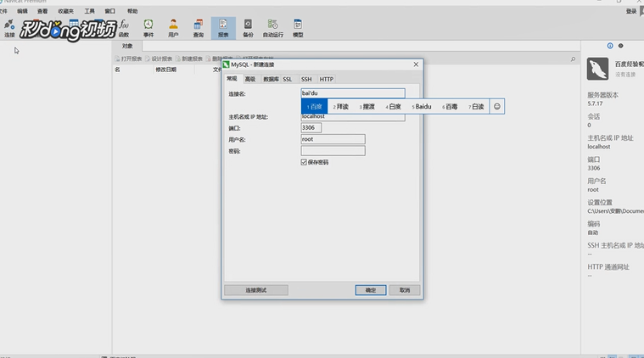Click the 登录 link at top right

(x=631, y=11)
